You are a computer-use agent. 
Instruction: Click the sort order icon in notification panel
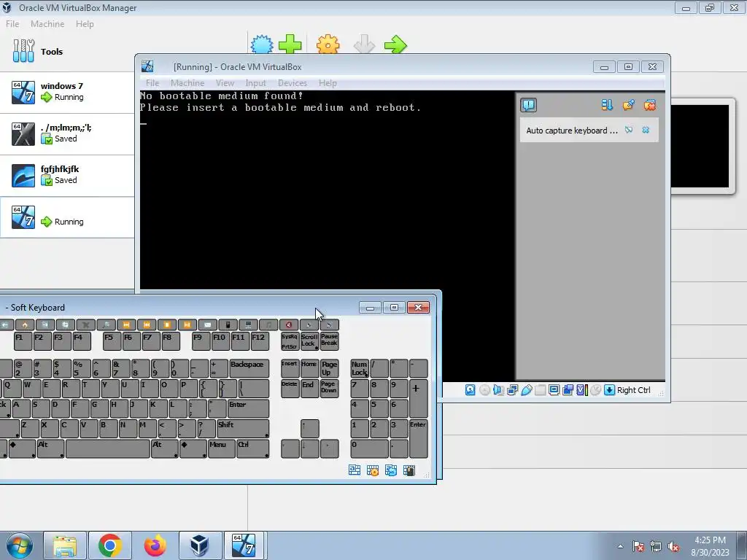pos(607,105)
